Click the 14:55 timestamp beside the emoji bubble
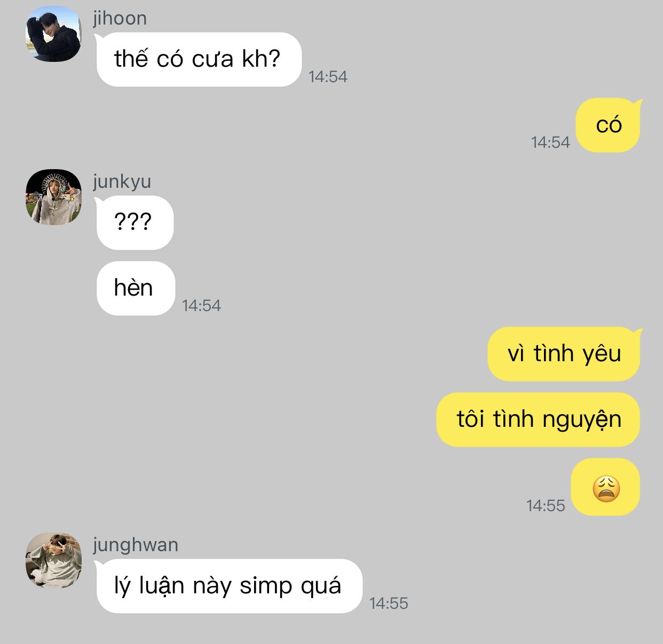 [546, 506]
